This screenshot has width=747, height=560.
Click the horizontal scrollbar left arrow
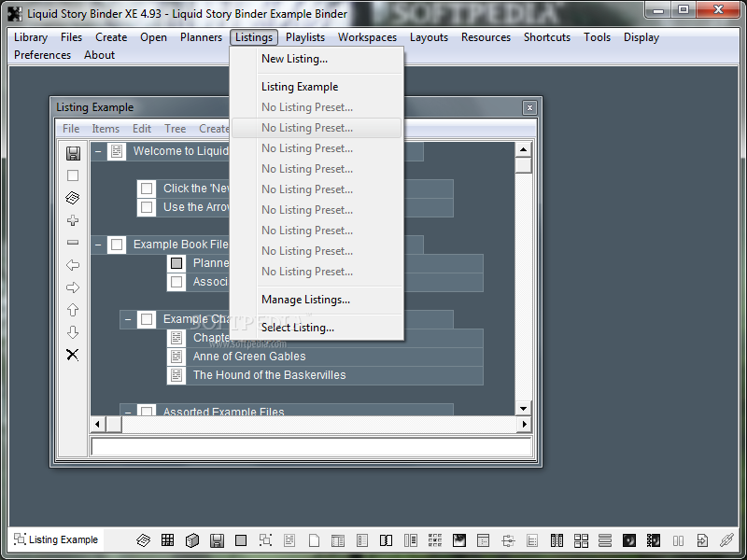point(98,424)
